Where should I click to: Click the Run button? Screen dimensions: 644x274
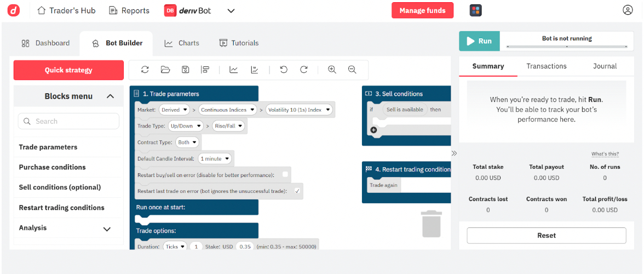pos(479,41)
